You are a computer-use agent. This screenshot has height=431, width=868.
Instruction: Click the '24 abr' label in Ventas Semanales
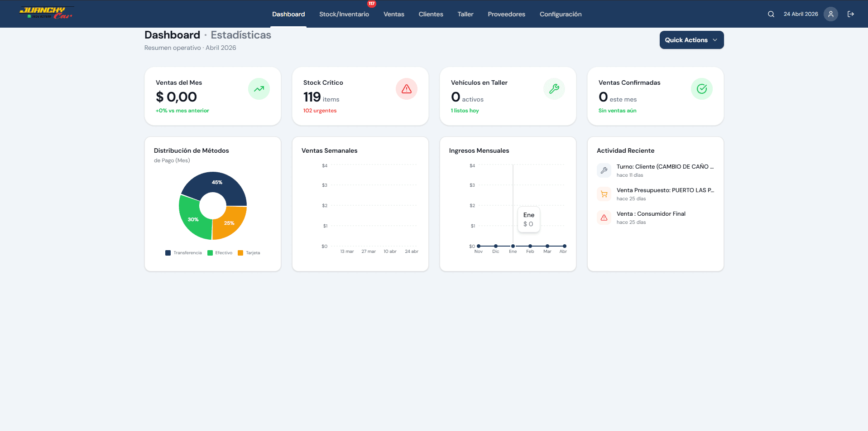(x=412, y=252)
